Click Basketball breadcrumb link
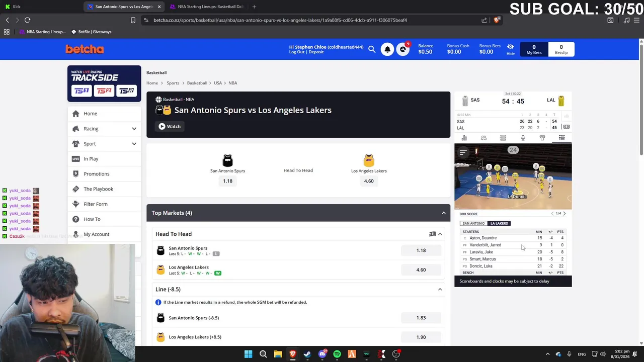The image size is (644, 362). pyautogui.click(x=197, y=83)
